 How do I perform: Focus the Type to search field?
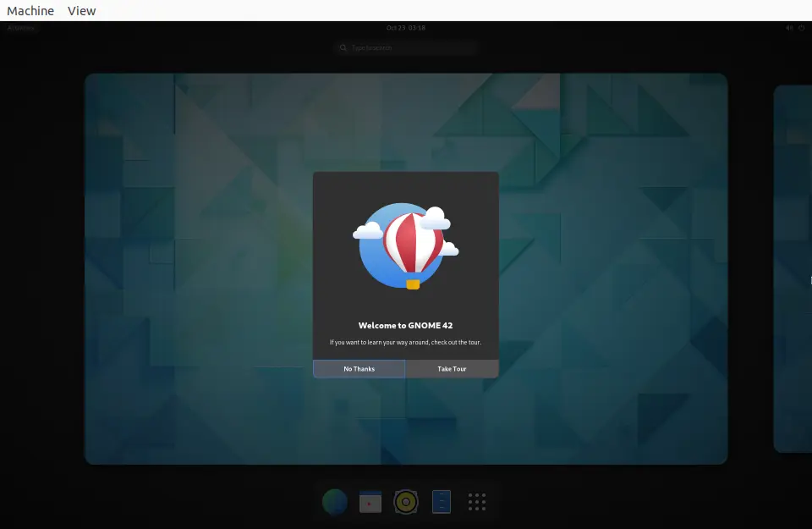click(x=405, y=47)
